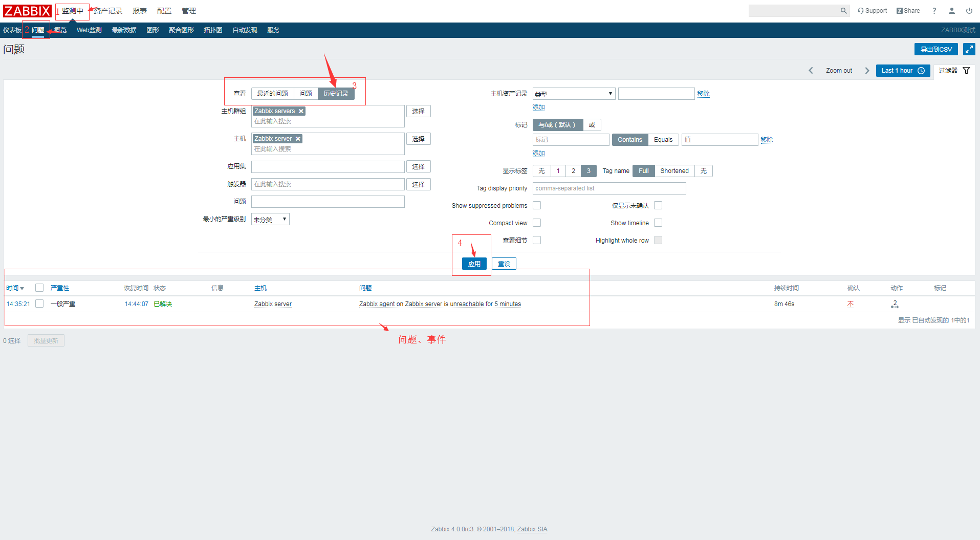
Task: Enable Show timeline checkbox
Action: tap(658, 223)
